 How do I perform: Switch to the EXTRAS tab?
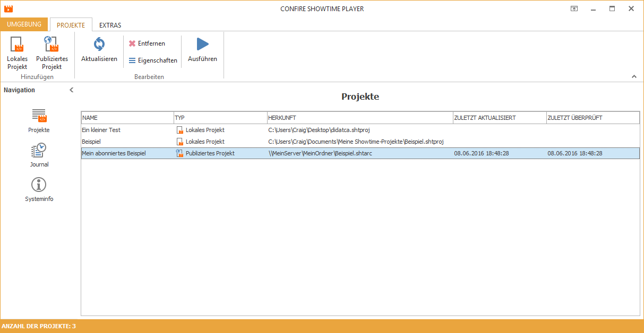coord(110,25)
